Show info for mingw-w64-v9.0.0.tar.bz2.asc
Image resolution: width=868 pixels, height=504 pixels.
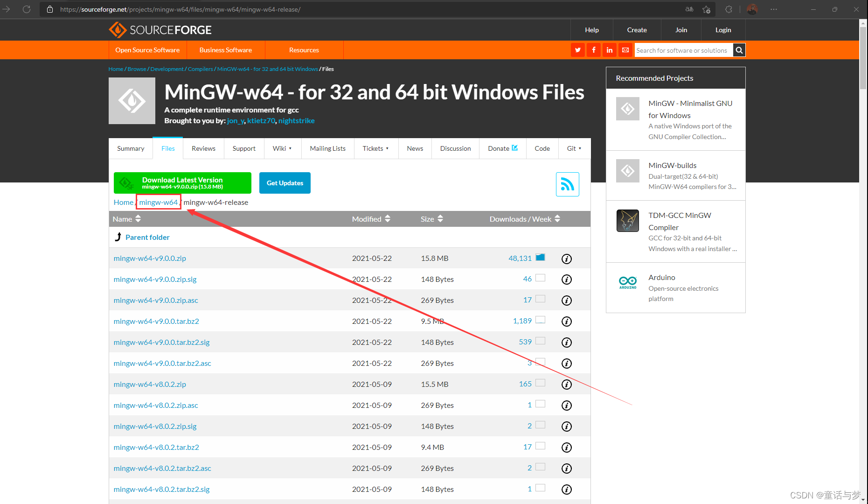[567, 364]
